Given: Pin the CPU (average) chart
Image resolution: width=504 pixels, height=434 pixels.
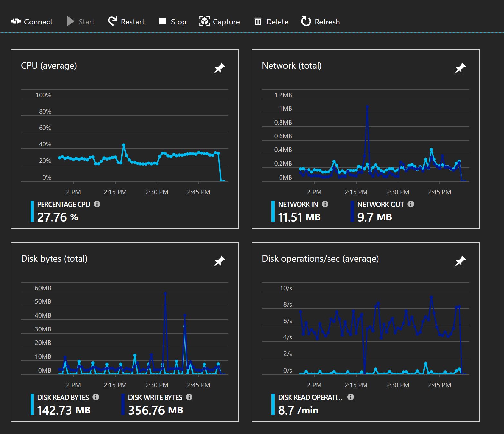Looking at the screenshot, I should coord(219,68).
